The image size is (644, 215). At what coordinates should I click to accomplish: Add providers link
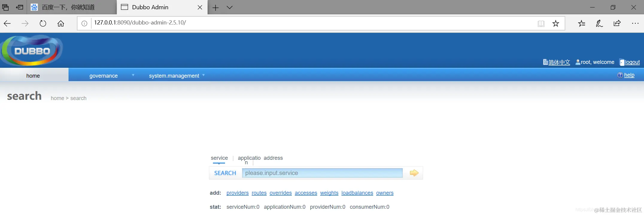[x=238, y=193]
